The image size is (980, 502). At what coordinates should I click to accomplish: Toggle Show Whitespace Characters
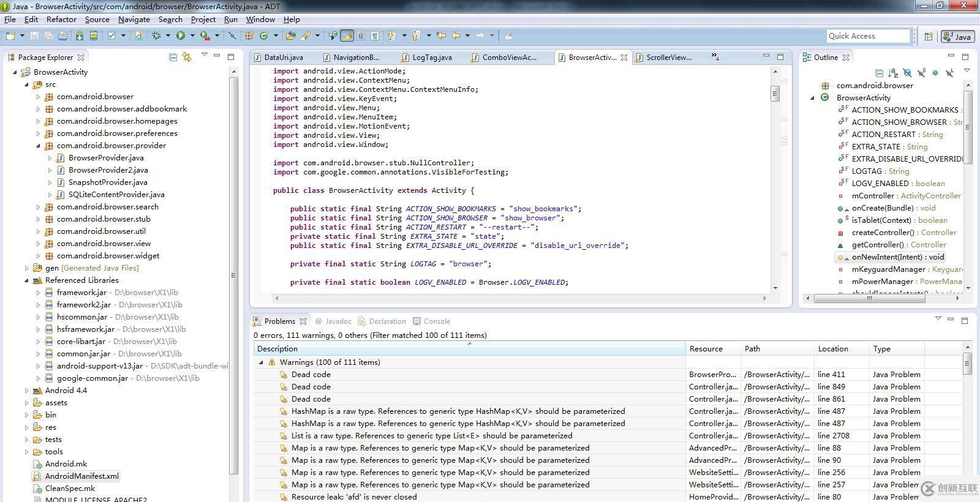(374, 36)
